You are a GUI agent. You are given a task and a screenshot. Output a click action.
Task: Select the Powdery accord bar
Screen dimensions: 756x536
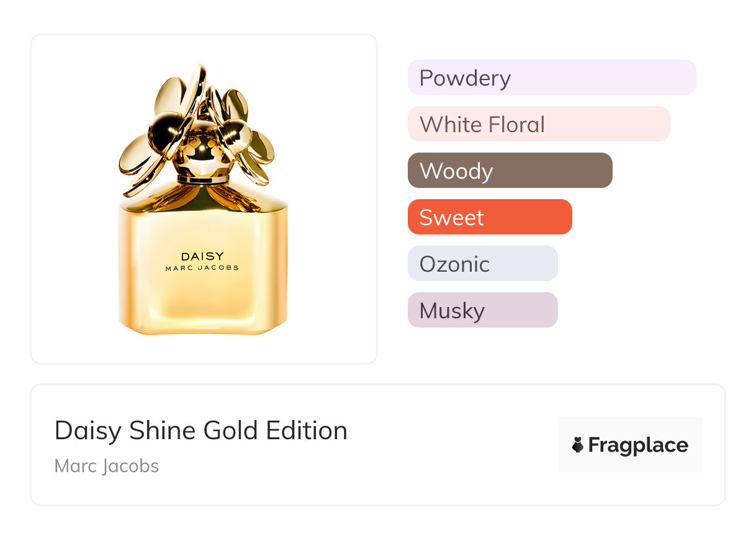click(x=551, y=78)
